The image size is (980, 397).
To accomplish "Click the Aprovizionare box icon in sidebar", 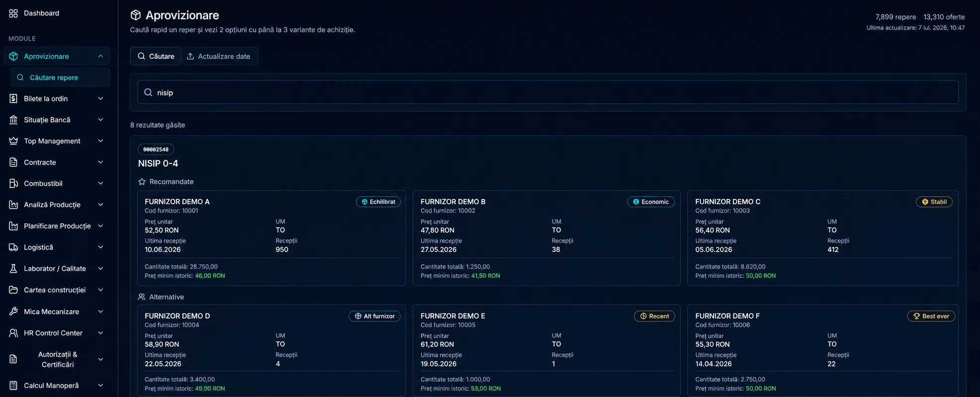I will coord(13,56).
